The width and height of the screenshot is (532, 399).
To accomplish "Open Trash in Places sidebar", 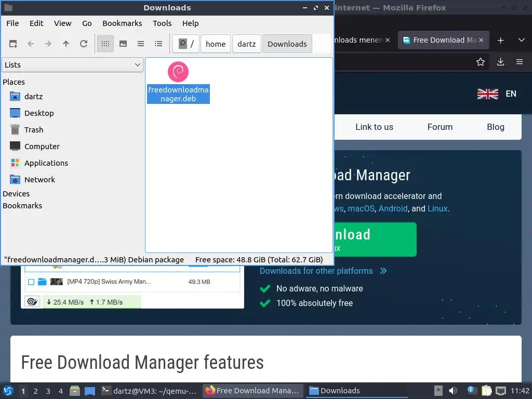I will [26, 130].
